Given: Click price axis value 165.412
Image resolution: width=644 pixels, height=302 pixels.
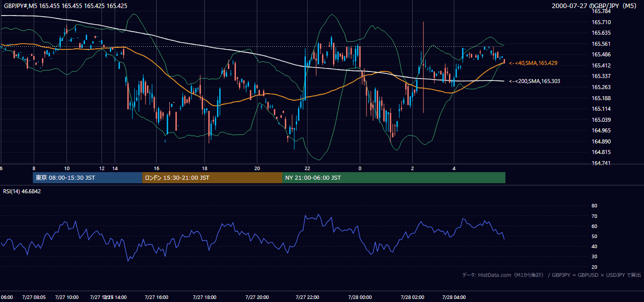Looking at the screenshot, I should pos(601,65).
